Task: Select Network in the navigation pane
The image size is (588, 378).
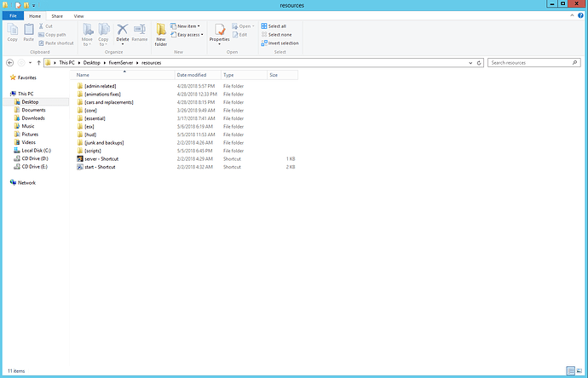Action: pos(23,183)
